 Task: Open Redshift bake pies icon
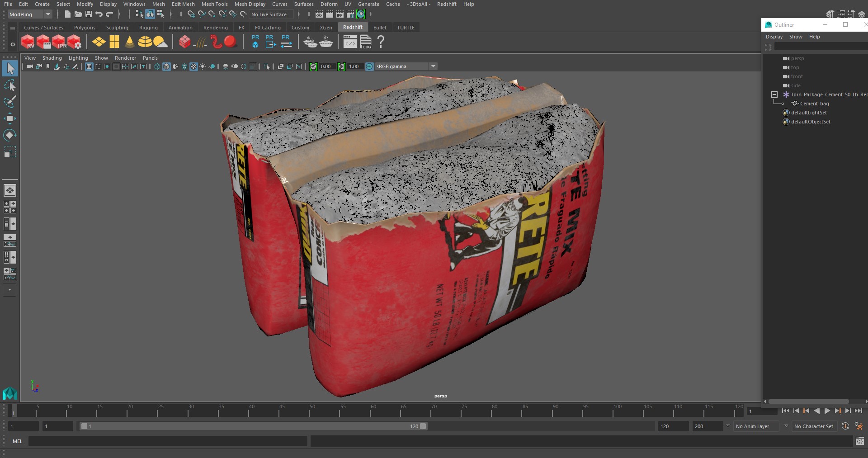pyautogui.click(x=310, y=42)
